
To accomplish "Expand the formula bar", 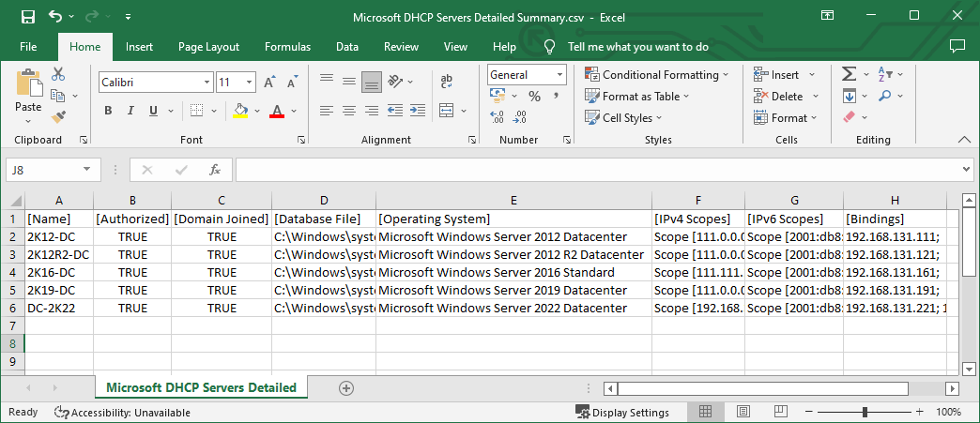I will pyautogui.click(x=967, y=170).
